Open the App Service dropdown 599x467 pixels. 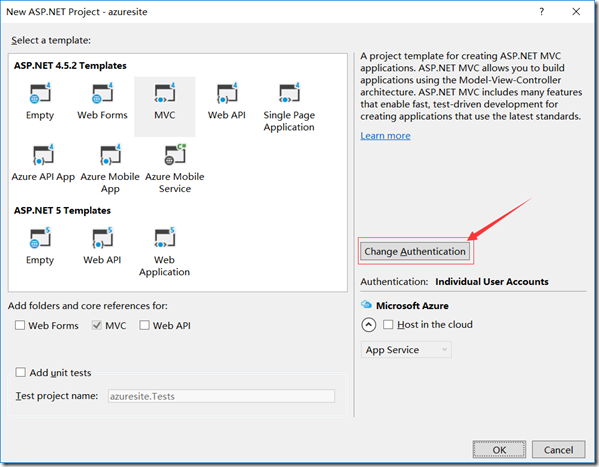pyautogui.click(x=406, y=350)
